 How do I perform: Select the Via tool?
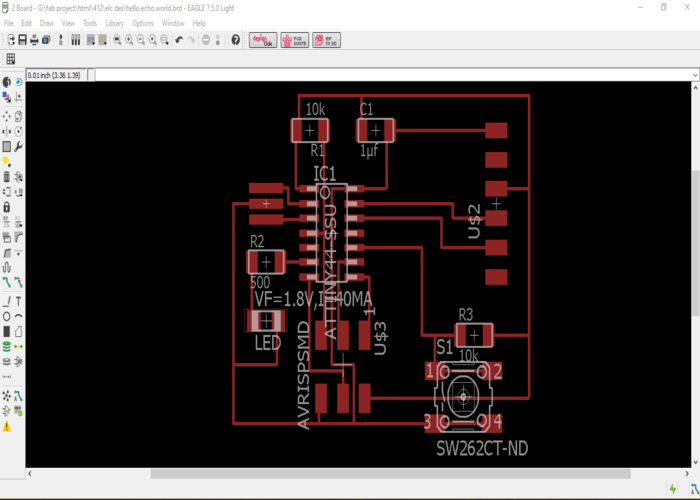(x=7, y=346)
